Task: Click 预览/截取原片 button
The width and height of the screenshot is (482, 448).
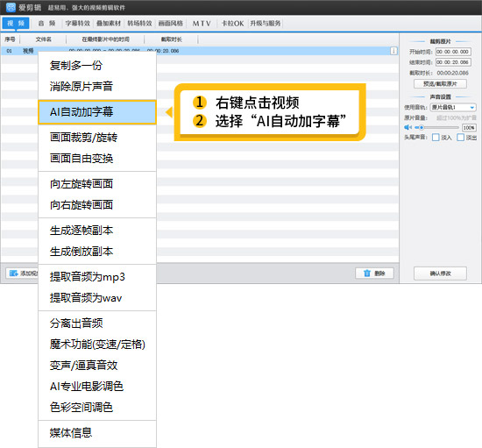Action: tap(440, 83)
